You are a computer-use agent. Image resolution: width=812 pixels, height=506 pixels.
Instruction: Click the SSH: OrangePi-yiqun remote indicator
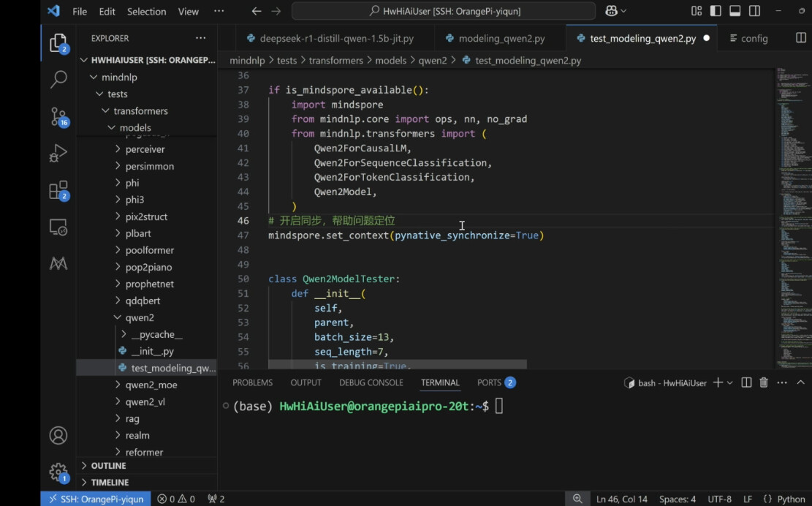[x=96, y=499]
